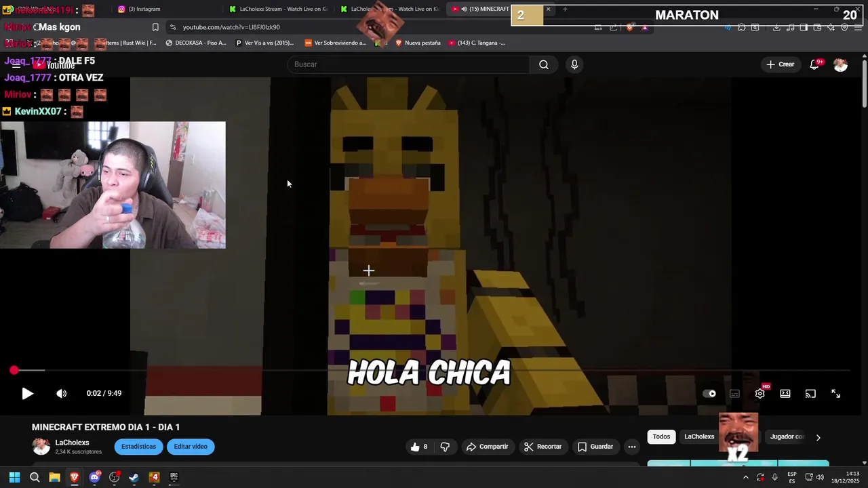Screen dimensions: 868x488
Task: Open Steam from the taskbar
Action: coord(134,477)
